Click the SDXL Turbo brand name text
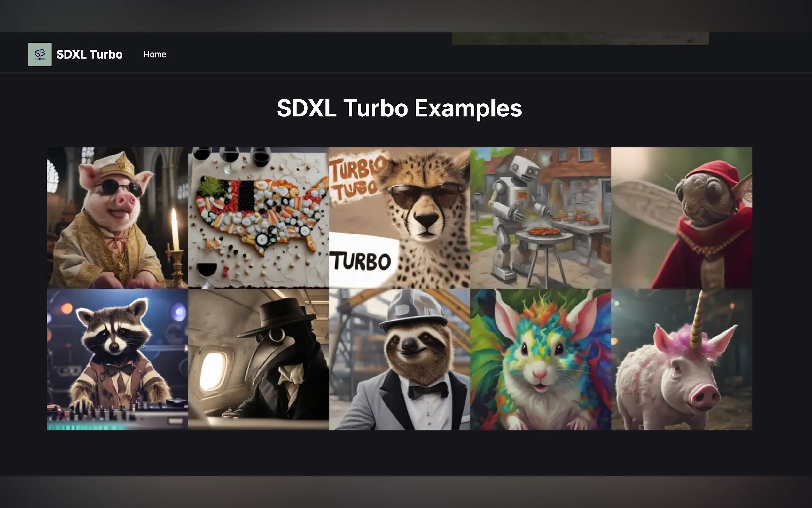The image size is (812, 508). (x=89, y=54)
